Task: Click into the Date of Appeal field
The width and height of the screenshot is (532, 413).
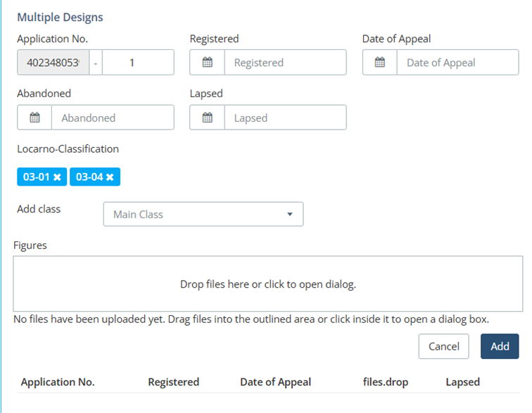Action: click(x=457, y=63)
